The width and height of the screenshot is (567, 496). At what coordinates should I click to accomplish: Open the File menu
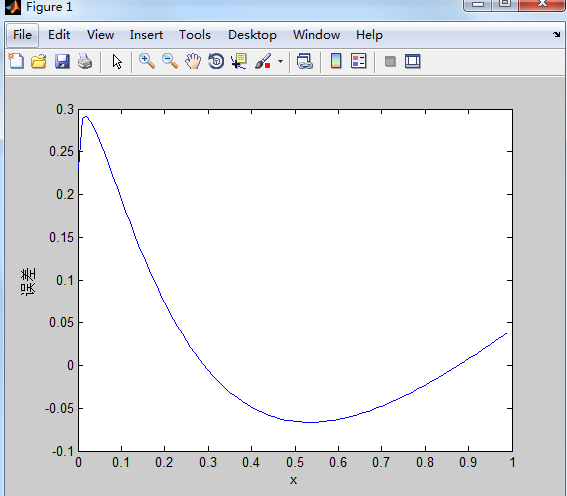pos(22,35)
